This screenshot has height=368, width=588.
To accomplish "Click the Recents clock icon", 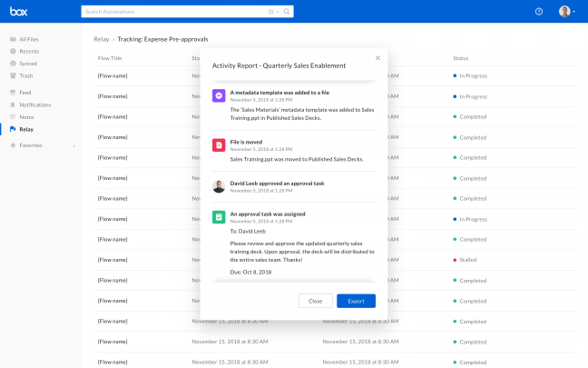I will [13, 51].
